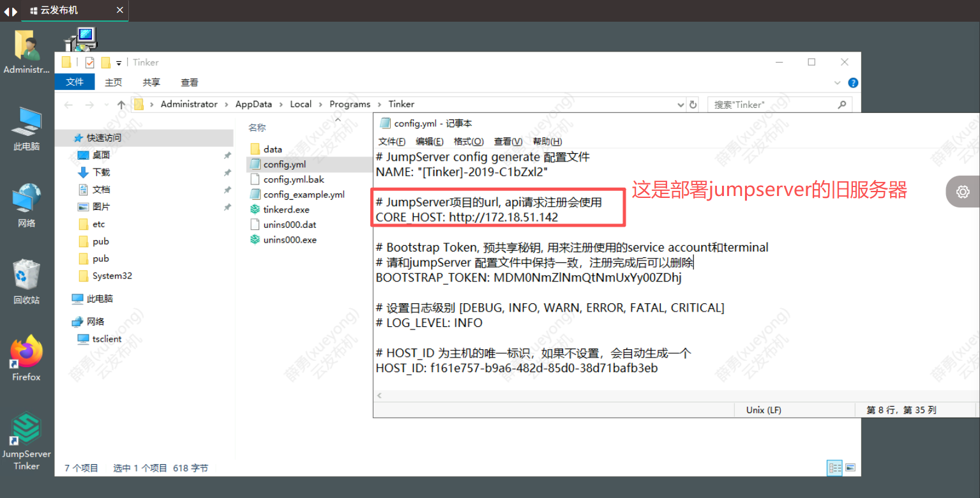Expand dropdown after AppData in breadcrumb
The height and width of the screenshot is (498, 980).
point(281,104)
